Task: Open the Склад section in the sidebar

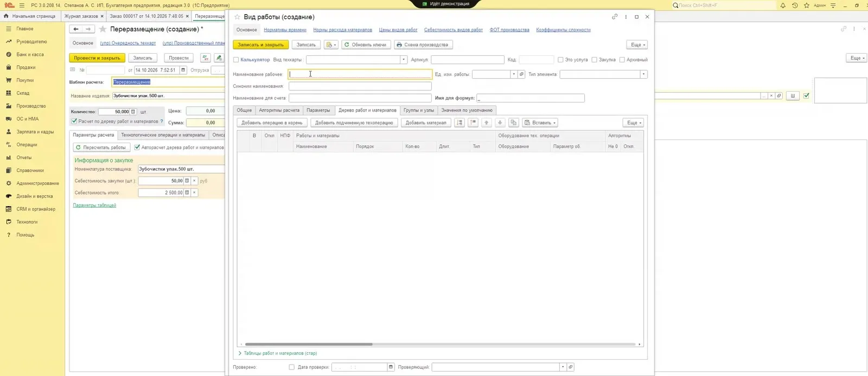Action: point(23,93)
